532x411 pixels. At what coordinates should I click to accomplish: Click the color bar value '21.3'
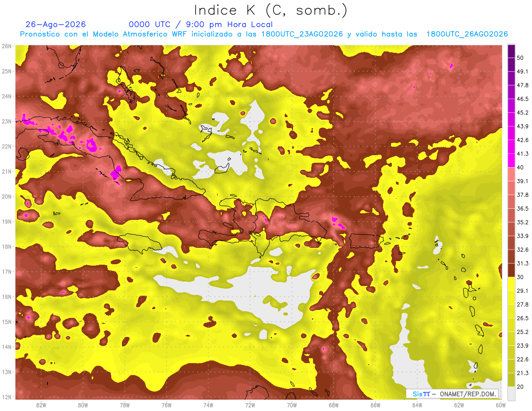pos(522,373)
